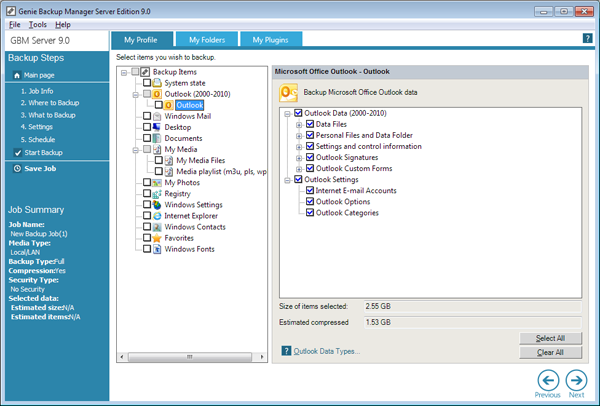The image size is (600, 406).
Task: Check the Windows Mail checkbox
Action: pos(147,116)
